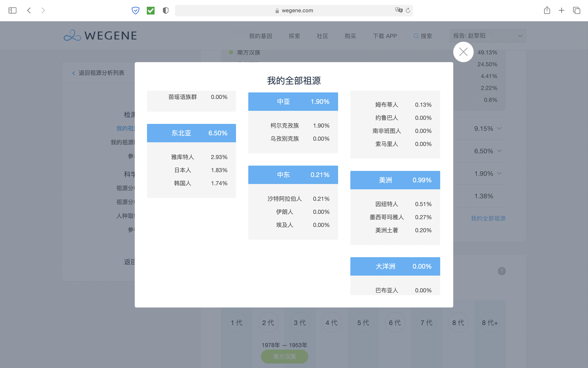Select the 8 代+ generation circle
Viewport: 588px width, 368px height.
[490, 322]
